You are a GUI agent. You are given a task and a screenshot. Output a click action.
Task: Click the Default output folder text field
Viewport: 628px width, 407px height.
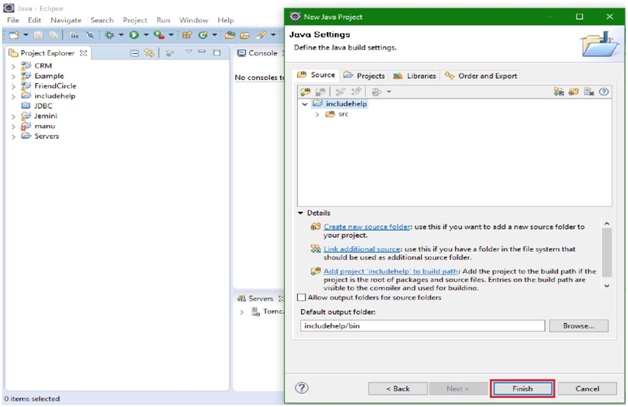(x=422, y=326)
